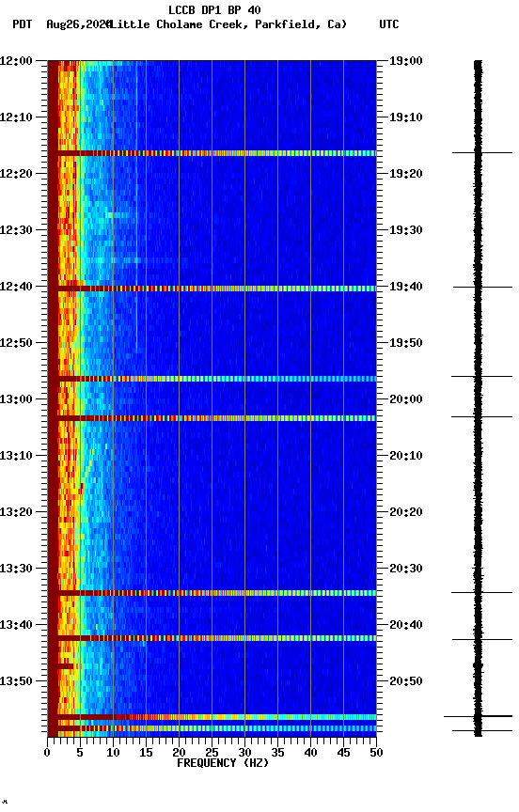Click the '10' frequency axis tick label

pos(113,753)
